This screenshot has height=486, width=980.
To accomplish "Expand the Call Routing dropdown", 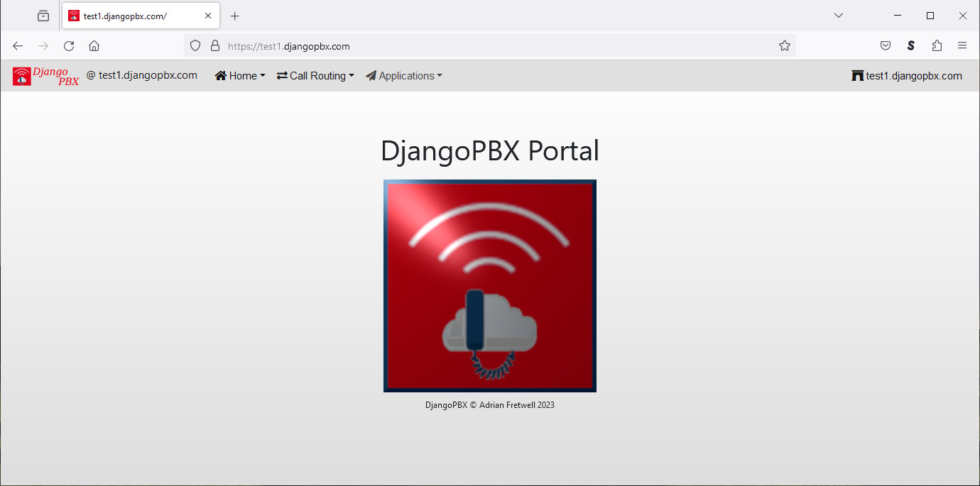I will (315, 76).
